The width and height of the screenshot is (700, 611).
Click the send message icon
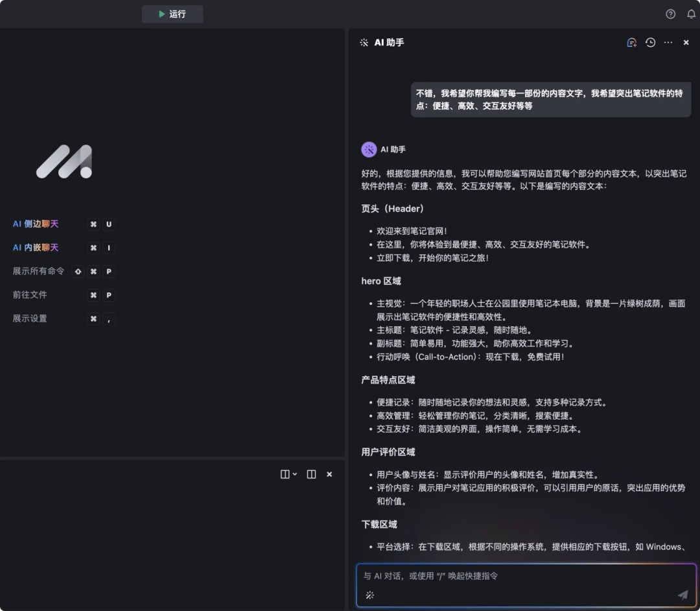(682, 594)
